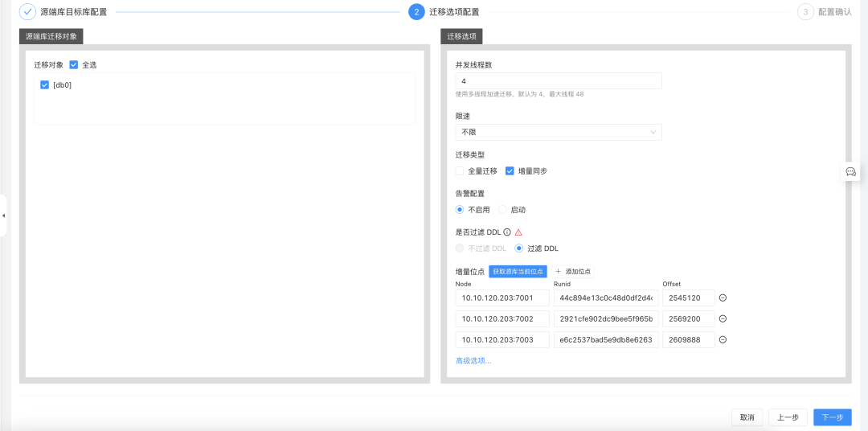Click the chat feedback bubble icon
The width and height of the screenshot is (868, 431).
[x=851, y=172]
